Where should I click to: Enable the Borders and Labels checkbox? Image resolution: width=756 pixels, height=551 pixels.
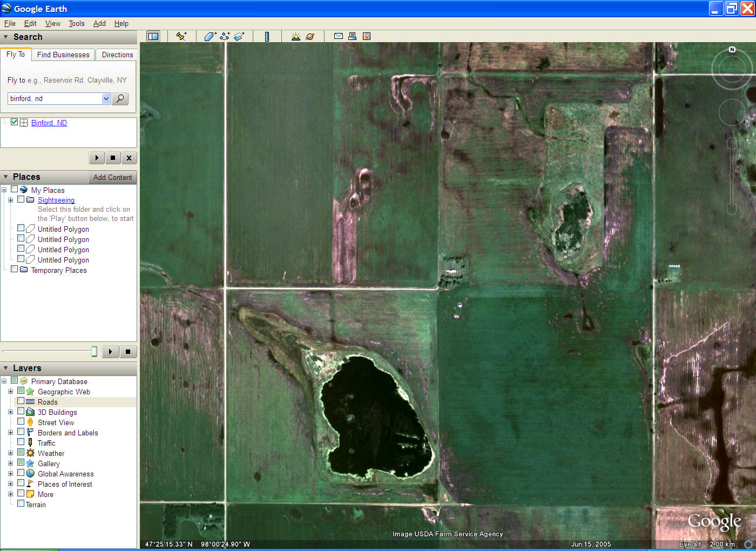(21, 432)
